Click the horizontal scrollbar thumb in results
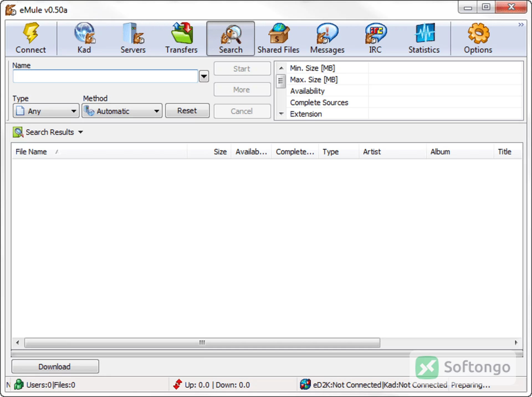This screenshot has width=532, height=397. [202, 343]
